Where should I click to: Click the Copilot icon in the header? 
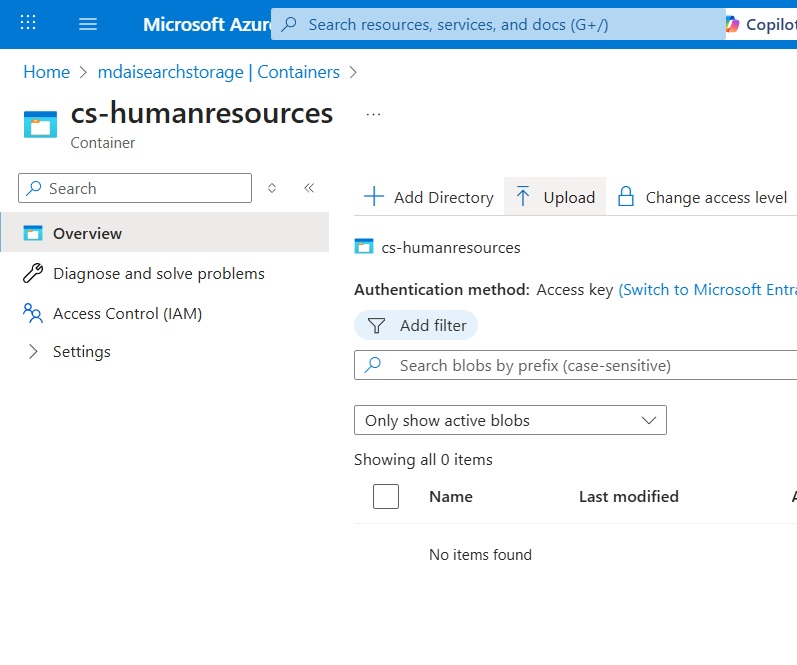click(x=732, y=24)
